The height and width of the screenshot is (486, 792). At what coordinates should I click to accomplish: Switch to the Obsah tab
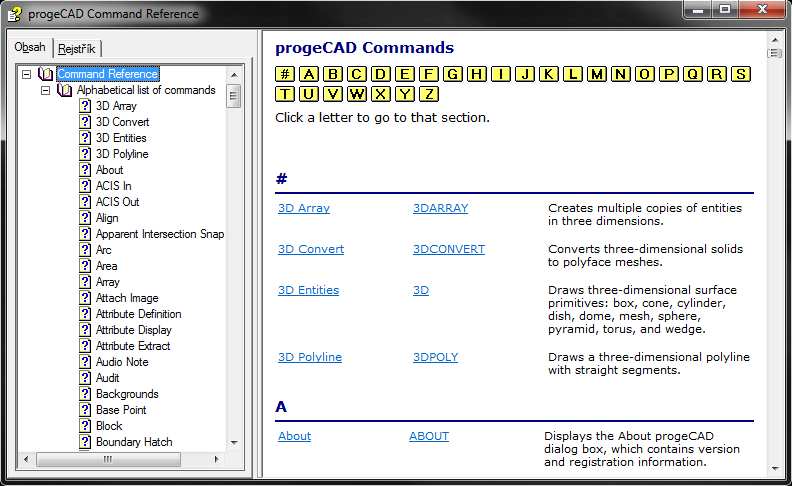click(30, 47)
